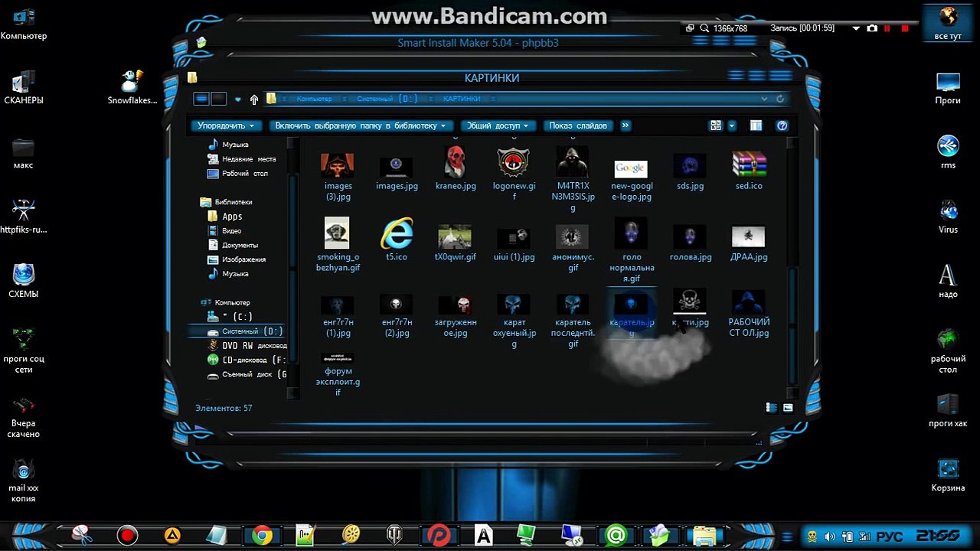Click Системный (D:) breadcrumb in address bar
Image resolution: width=980 pixels, height=551 pixels.
(x=387, y=99)
